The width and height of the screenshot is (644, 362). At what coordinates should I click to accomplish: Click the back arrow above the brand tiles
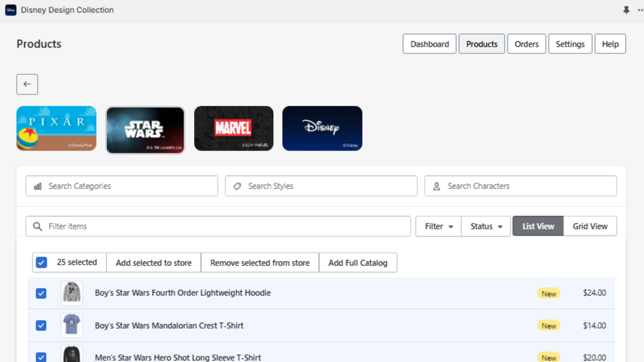pos(27,84)
